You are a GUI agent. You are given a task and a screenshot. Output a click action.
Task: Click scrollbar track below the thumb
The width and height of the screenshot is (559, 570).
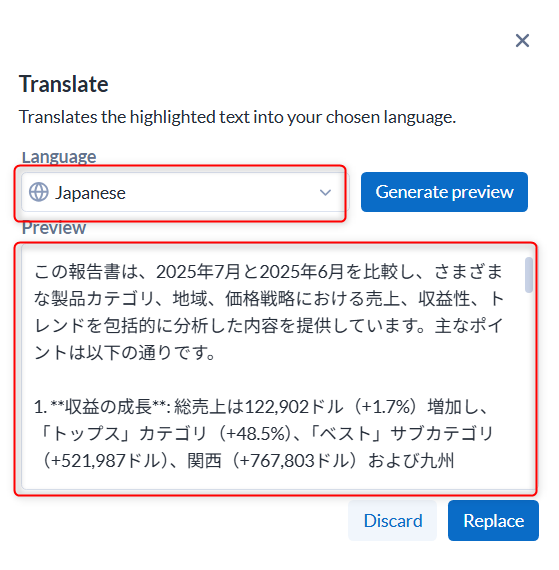pos(529,389)
